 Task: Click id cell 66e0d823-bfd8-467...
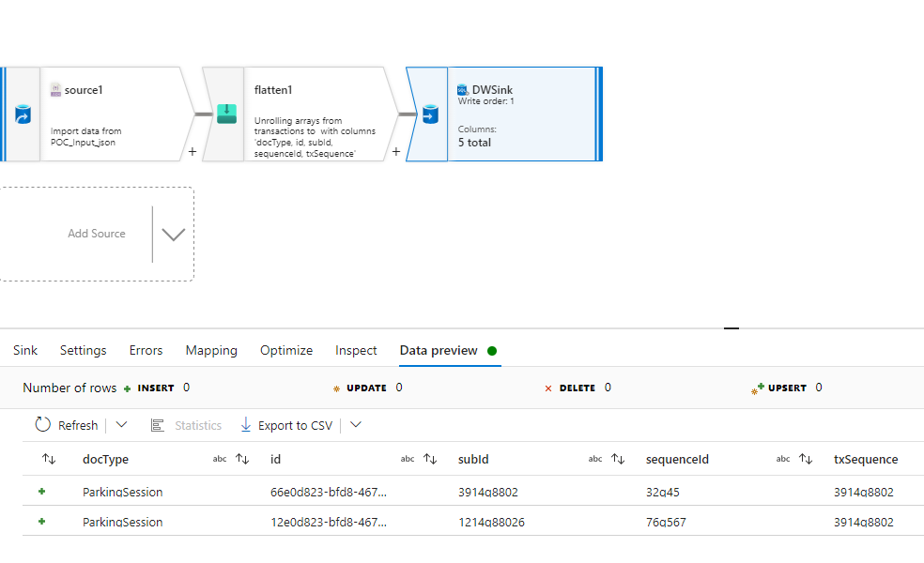(x=329, y=492)
